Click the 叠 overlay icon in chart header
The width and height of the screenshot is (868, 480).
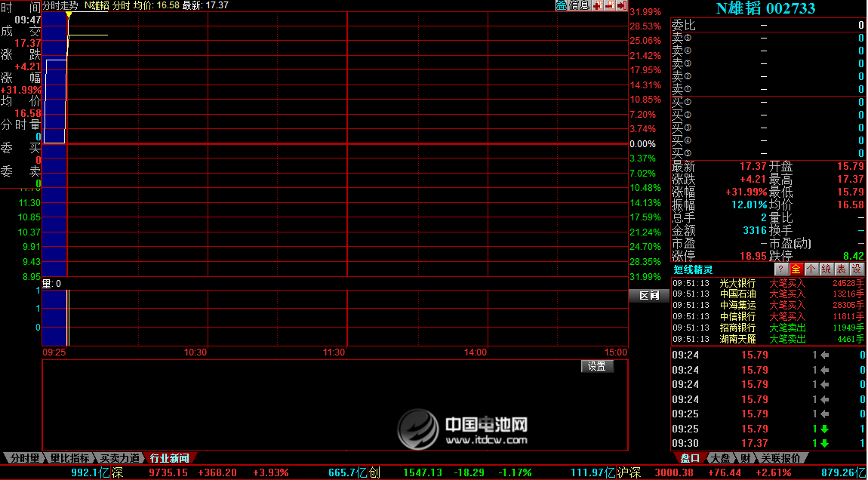click(x=562, y=5)
